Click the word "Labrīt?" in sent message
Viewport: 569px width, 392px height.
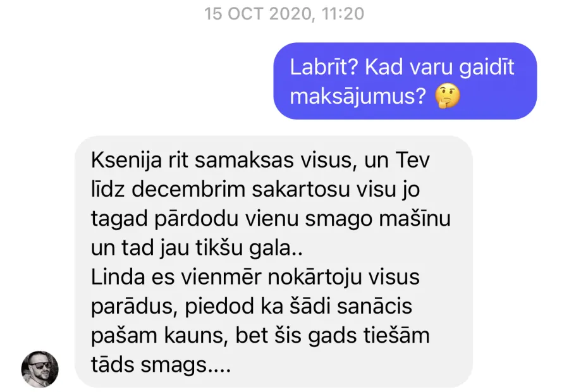[324, 67]
